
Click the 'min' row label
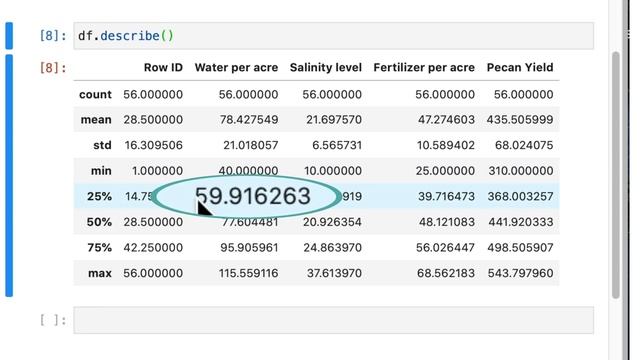pos(101,171)
